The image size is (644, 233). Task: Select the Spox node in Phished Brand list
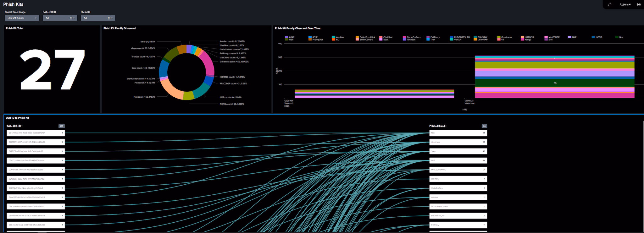coord(458,151)
